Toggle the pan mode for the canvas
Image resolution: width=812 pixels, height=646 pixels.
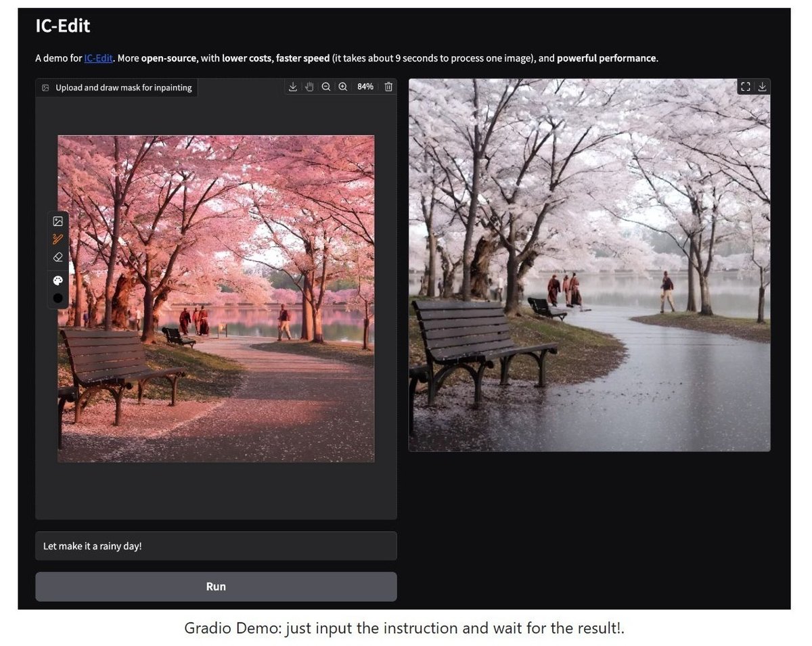309,87
